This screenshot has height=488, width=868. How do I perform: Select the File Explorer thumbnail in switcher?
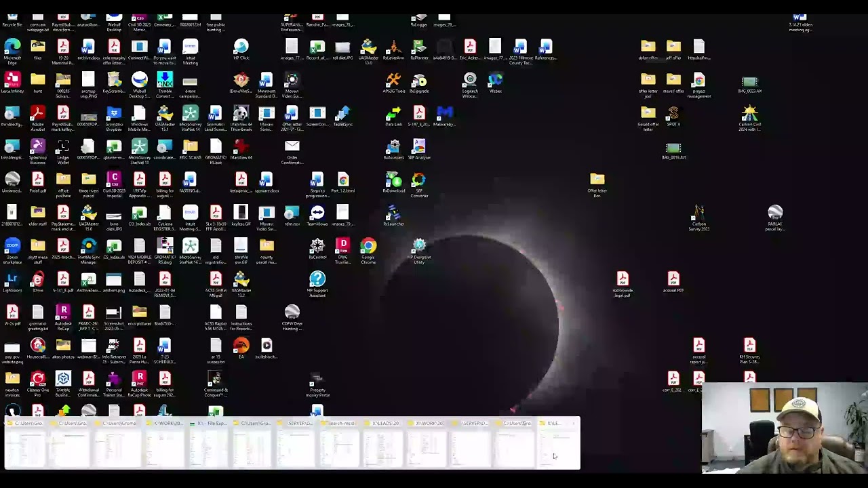pyautogui.click(x=208, y=444)
